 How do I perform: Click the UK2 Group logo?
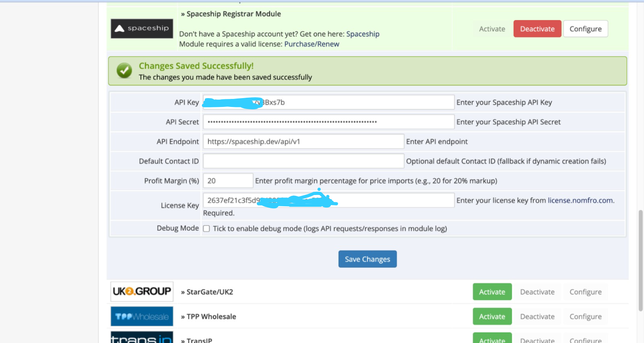142,292
